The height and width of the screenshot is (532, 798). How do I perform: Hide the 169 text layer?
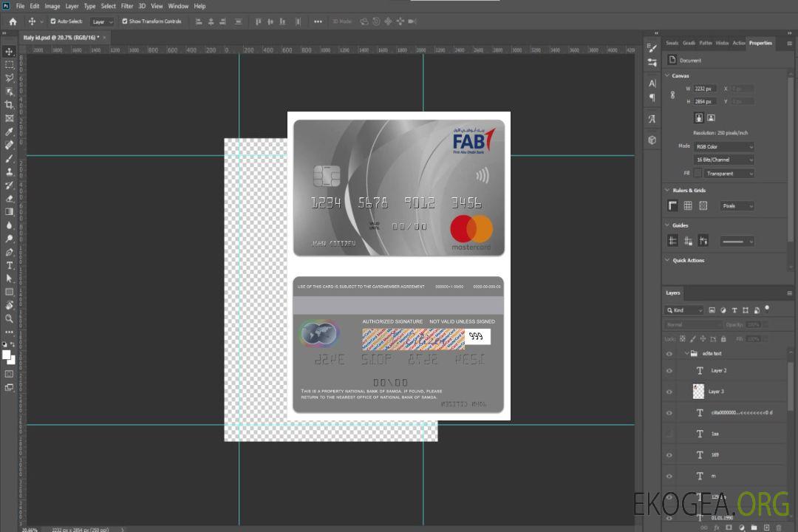pyautogui.click(x=669, y=455)
